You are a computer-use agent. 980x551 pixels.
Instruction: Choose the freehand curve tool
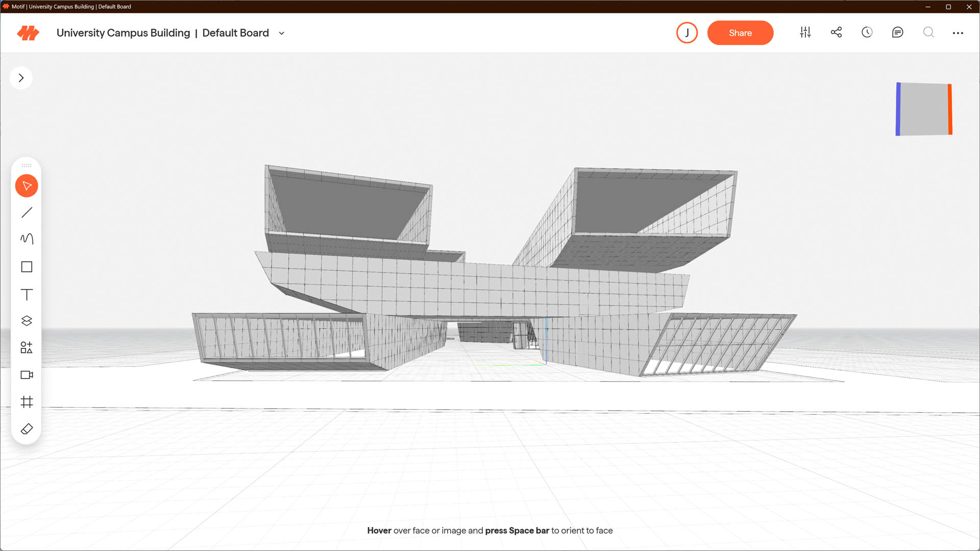(x=27, y=239)
